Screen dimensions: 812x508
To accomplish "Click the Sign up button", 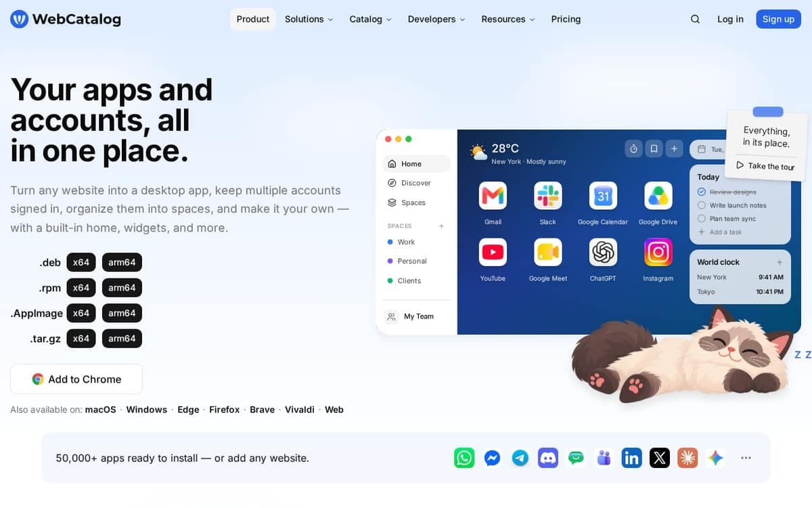I will (x=778, y=19).
